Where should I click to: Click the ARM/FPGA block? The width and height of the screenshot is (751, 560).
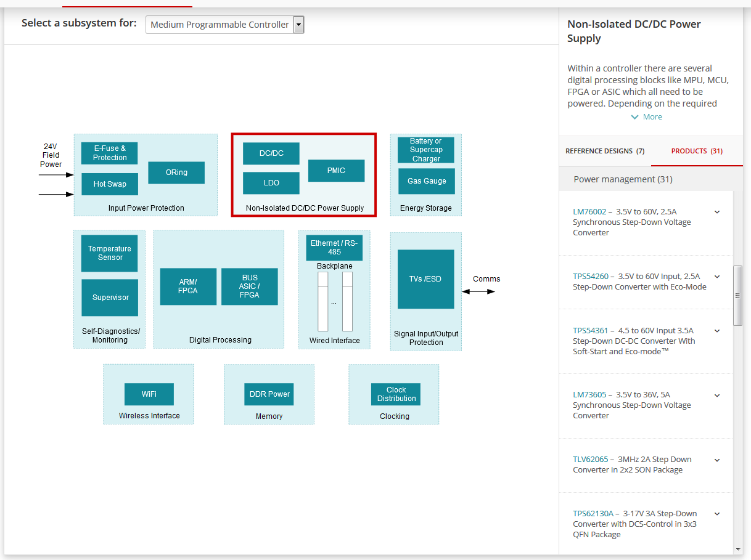(188, 286)
